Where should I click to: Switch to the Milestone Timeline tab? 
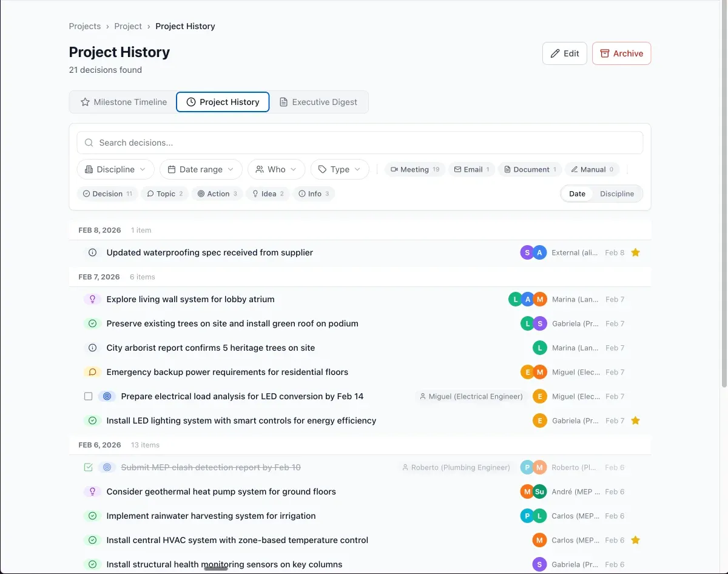click(124, 102)
